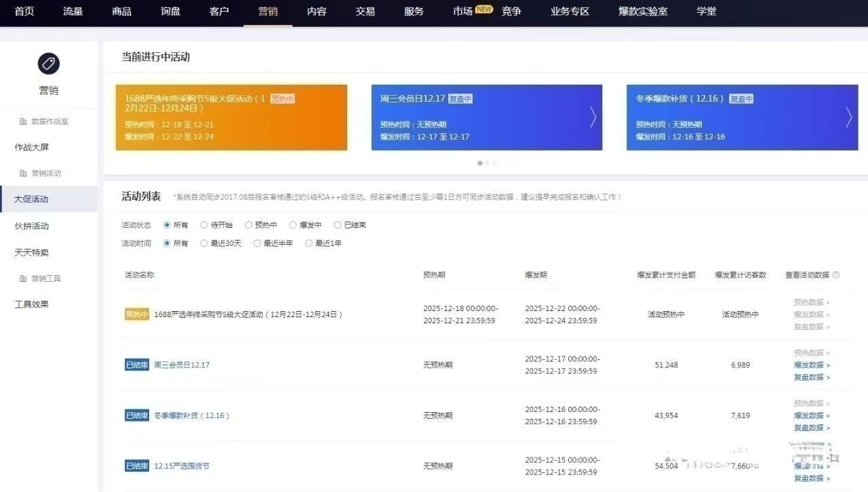
Task: Choose 最近30天 activity time filter
Action: coord(204,243)
